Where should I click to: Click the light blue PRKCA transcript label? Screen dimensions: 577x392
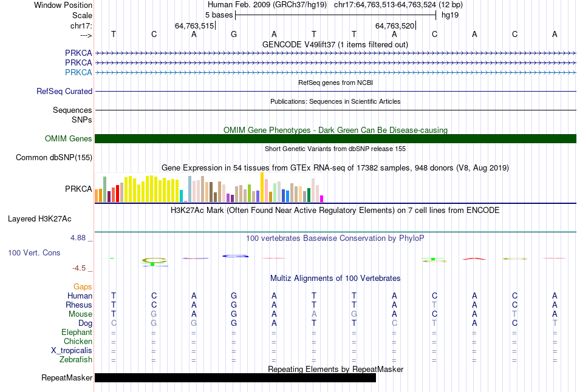coord(78,72)
